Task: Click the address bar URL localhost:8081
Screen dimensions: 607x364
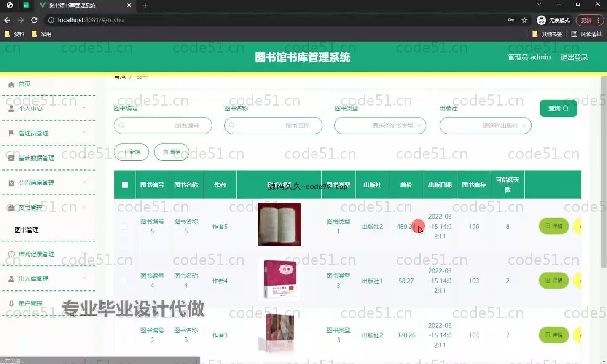Action: (x=91, y=20)
